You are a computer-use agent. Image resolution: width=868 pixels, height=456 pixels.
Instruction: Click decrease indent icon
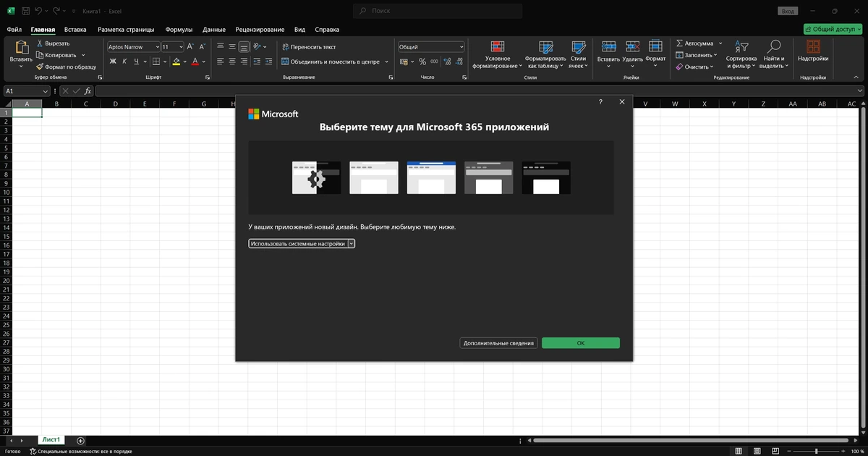pos(257,62)
